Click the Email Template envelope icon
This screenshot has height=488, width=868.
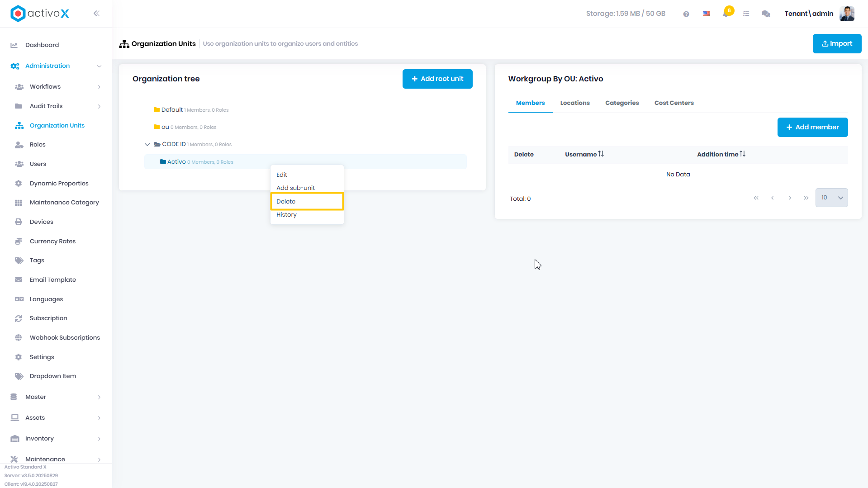(19, 280)
